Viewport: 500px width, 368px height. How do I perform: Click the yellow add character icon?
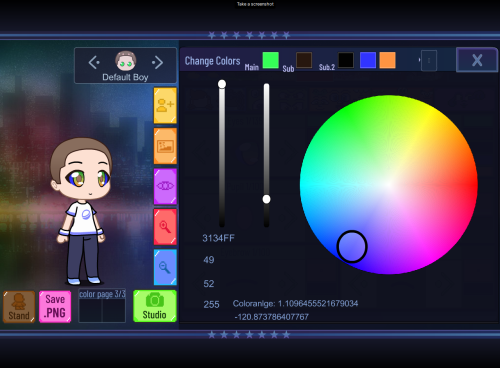[165, 105]
